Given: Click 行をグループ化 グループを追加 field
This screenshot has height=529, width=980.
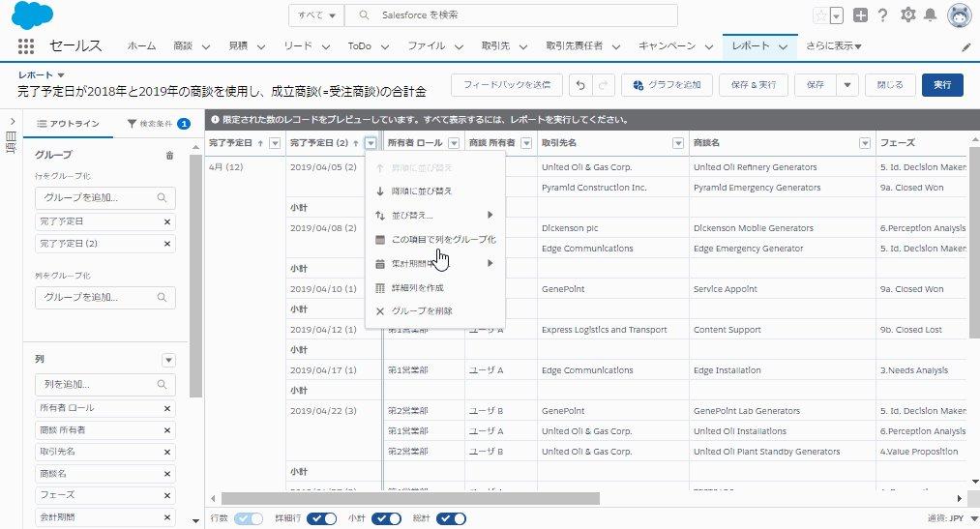Looking at the screenshot, I should click(x=105, y=198).
